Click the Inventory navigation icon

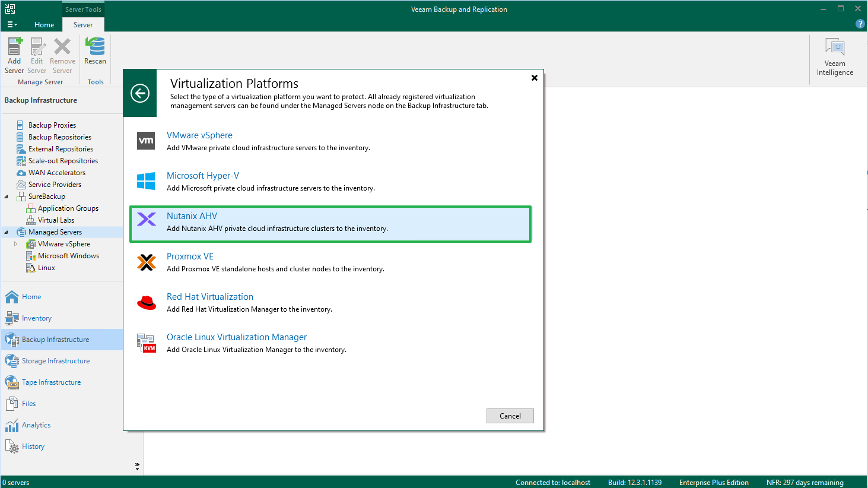12,318
